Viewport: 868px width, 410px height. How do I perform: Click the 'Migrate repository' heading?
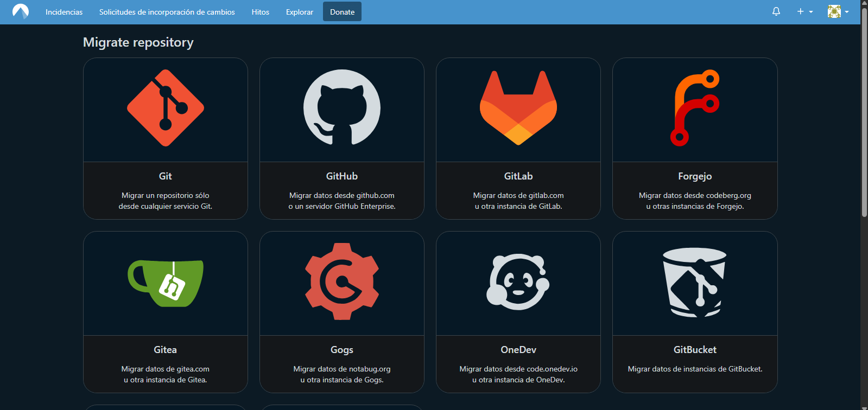pos(138,42)
